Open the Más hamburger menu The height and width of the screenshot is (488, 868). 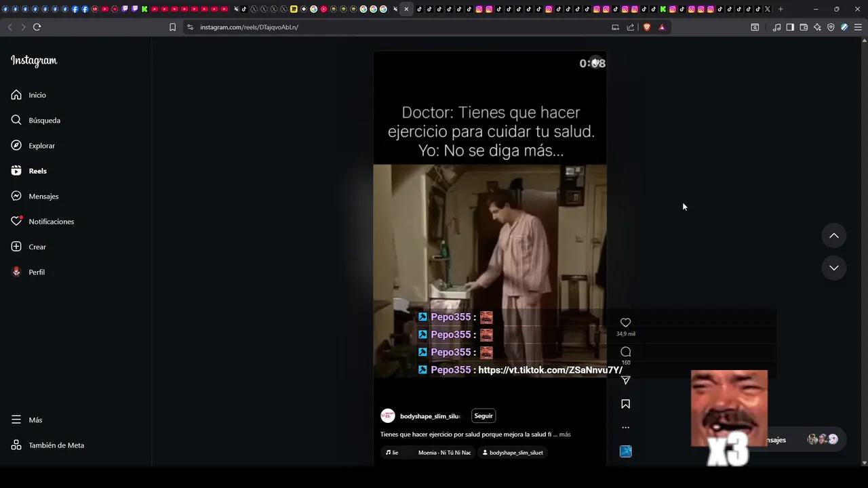16,420
